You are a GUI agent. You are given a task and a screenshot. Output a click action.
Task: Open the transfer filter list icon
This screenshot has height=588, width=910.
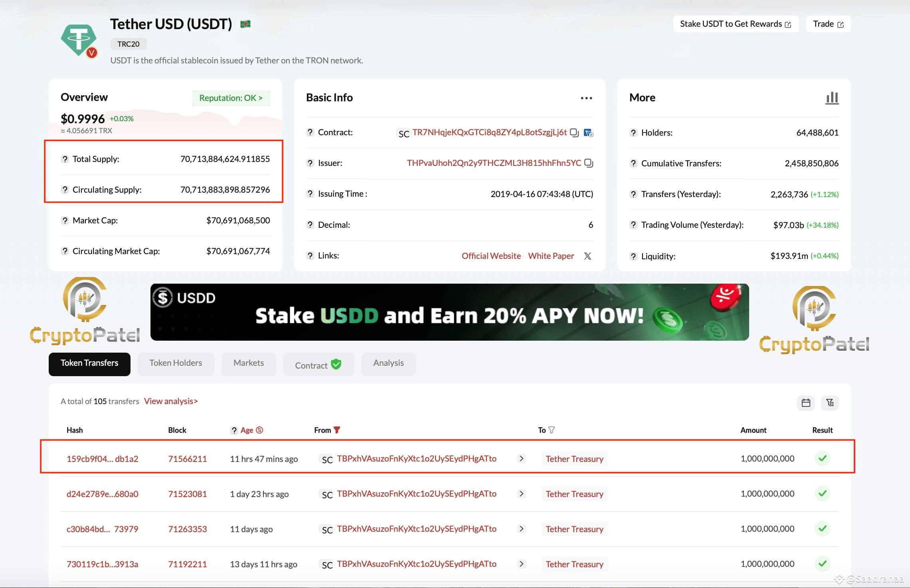(x=830, y=403)
